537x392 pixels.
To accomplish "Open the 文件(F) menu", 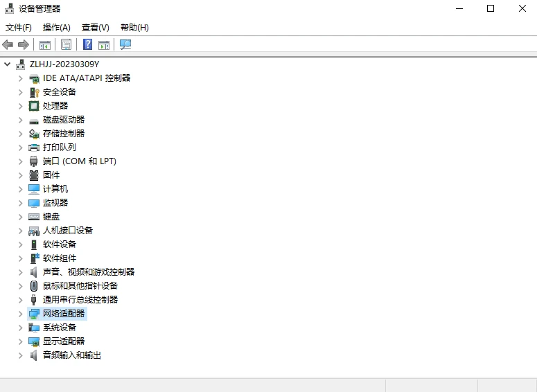I will (x=19, y=28).
